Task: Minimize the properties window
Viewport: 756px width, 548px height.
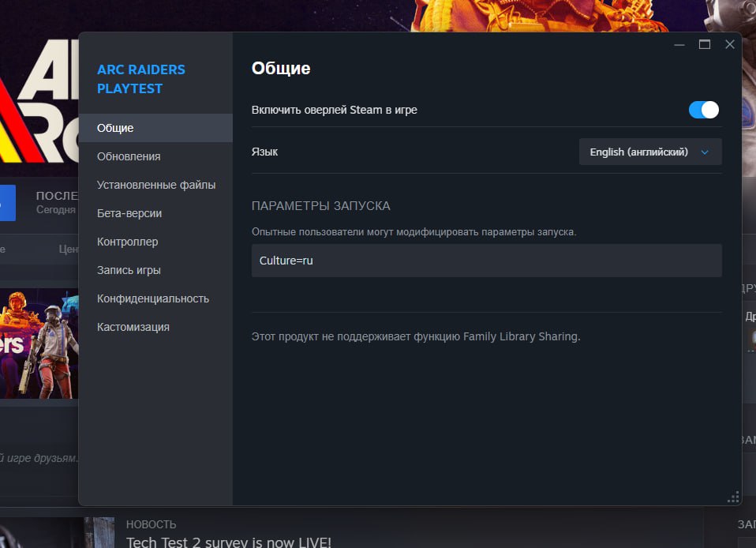Action: 679,45
